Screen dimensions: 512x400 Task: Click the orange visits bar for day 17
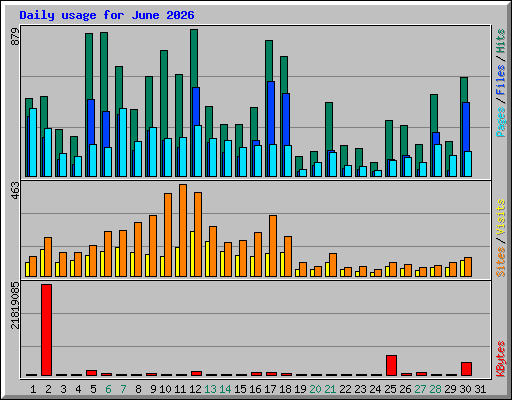[273, 246]
